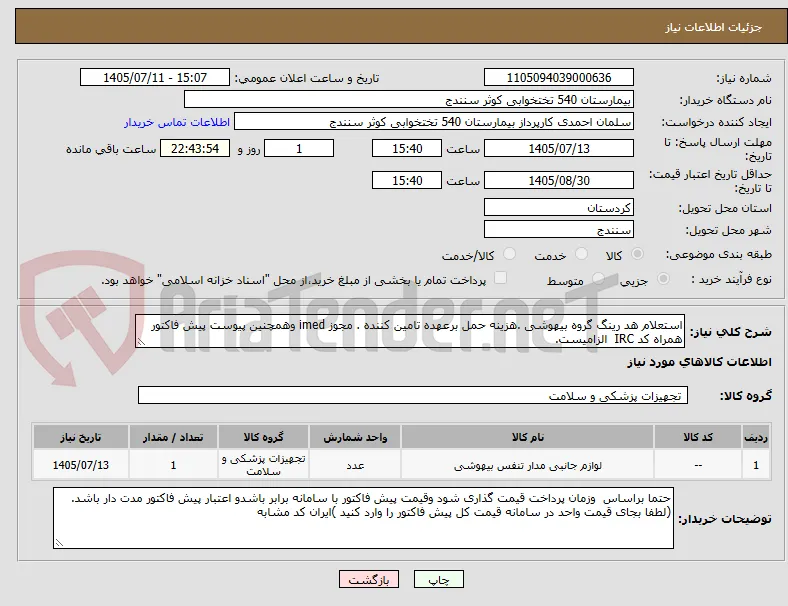Click the resize handle of the description textarea
The width and height of the screenshot is (788, 606).
point(141,342)
